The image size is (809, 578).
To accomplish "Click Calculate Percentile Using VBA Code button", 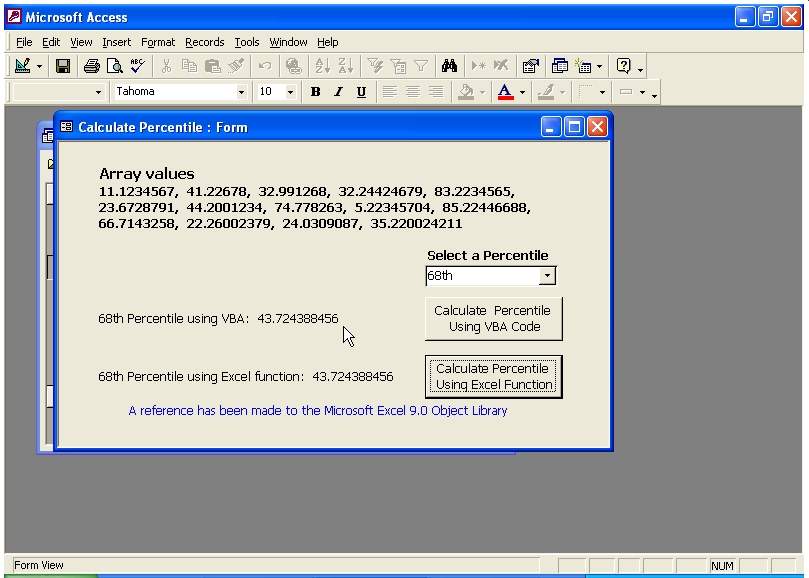I will 494,318.
